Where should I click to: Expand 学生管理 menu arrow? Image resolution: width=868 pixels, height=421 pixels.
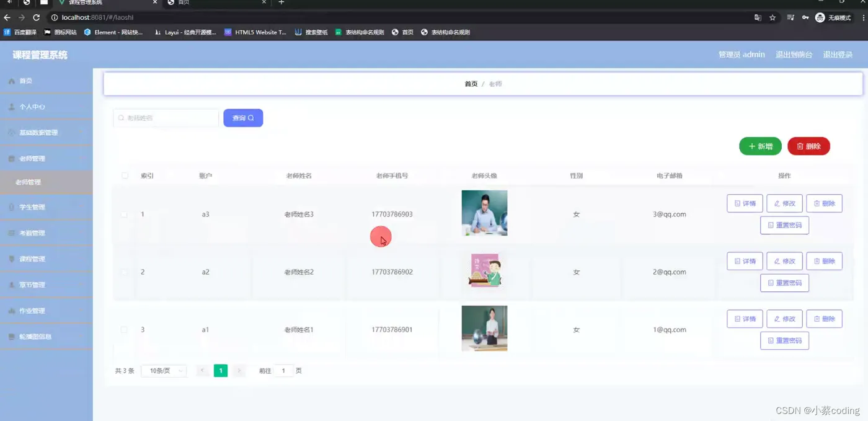[82, 207]
